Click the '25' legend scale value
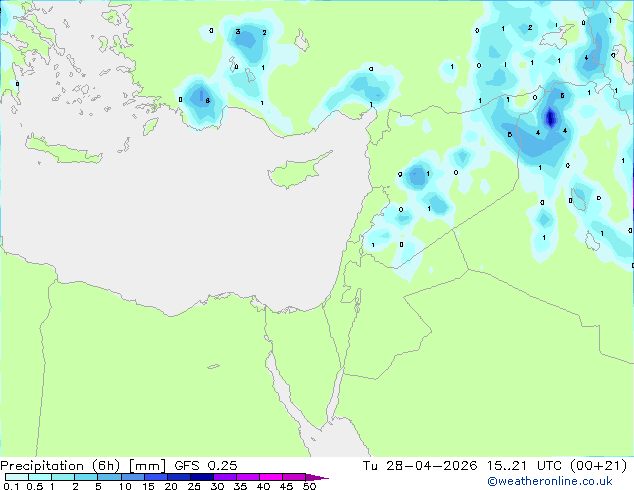The image size is (634, 490). coord(194,486)
